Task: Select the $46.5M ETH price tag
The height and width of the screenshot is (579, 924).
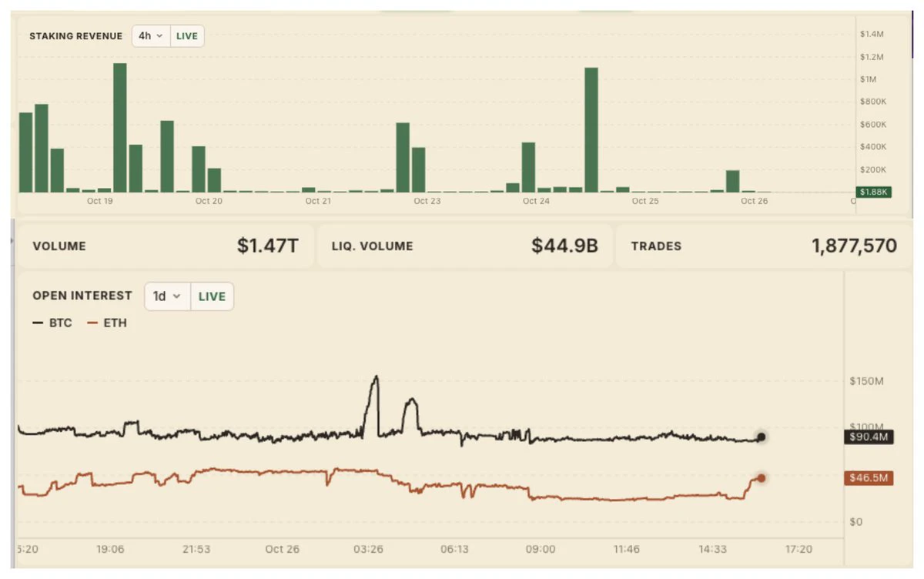Action: [869, 478]
